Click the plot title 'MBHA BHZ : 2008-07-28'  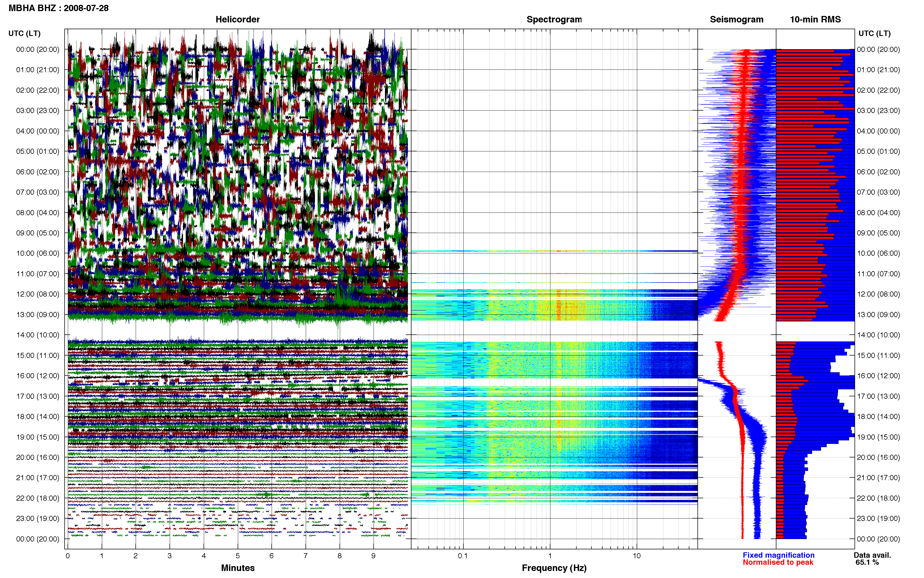coord(58,8)
